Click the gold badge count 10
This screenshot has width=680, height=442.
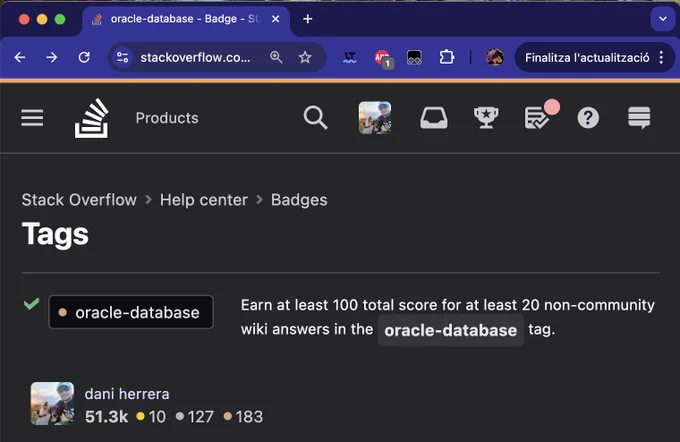(151, 417)
